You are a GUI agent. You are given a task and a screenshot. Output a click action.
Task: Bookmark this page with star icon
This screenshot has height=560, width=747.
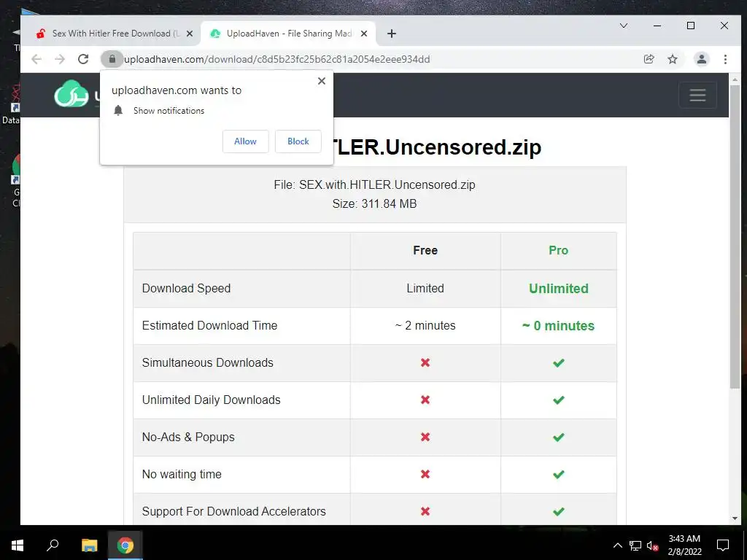click(x=672, y=59)
